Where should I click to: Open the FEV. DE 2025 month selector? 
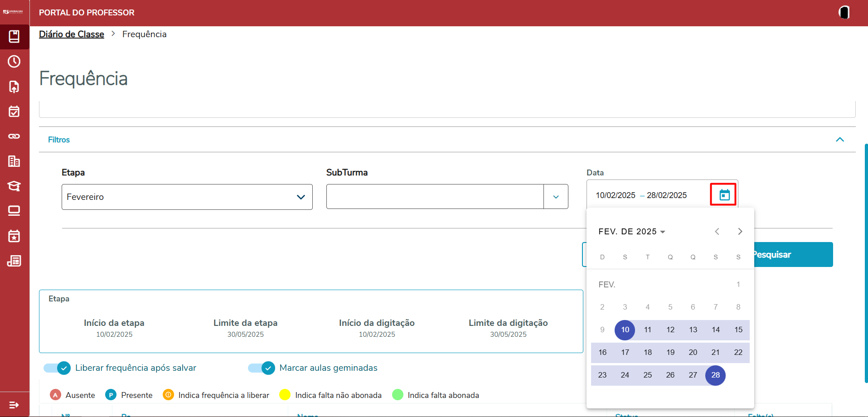631,232
